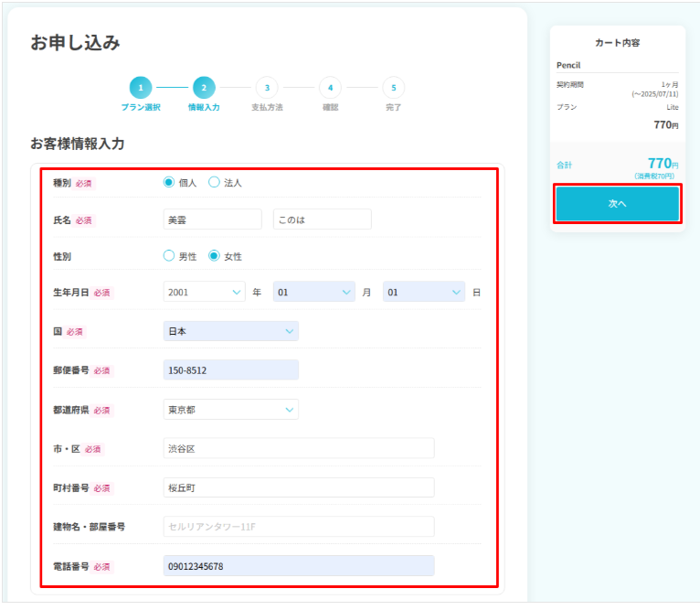The image size is (700, 610).
Task: Click the first name field containing このは
Action: [323, 219]
